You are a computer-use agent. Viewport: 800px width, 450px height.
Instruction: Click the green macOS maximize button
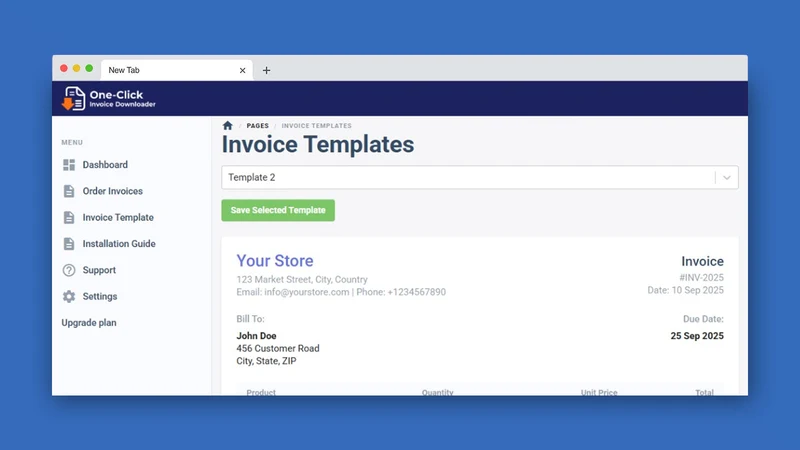pyautogui.click(x=89, y=68)
